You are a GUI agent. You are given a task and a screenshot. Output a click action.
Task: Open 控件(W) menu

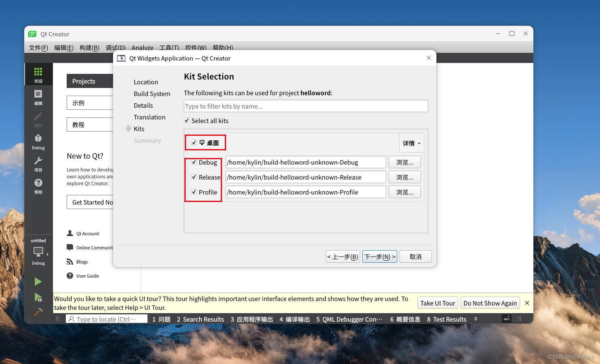click(196, 48)
